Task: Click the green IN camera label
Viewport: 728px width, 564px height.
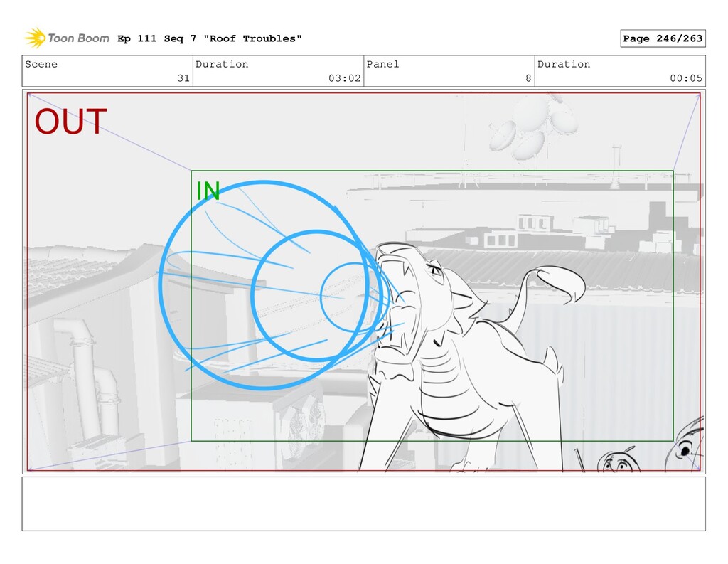Action: pos(208,191)
